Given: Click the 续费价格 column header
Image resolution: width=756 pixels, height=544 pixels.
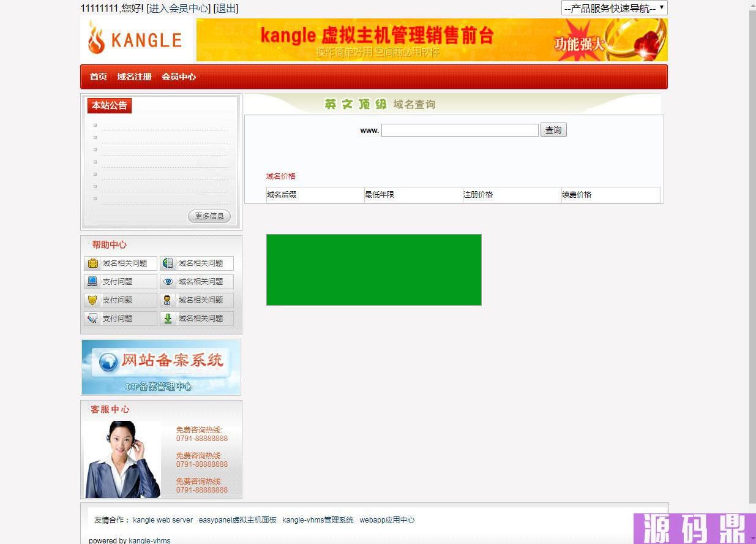Looking at the screenshot, I should coord(577,195).
